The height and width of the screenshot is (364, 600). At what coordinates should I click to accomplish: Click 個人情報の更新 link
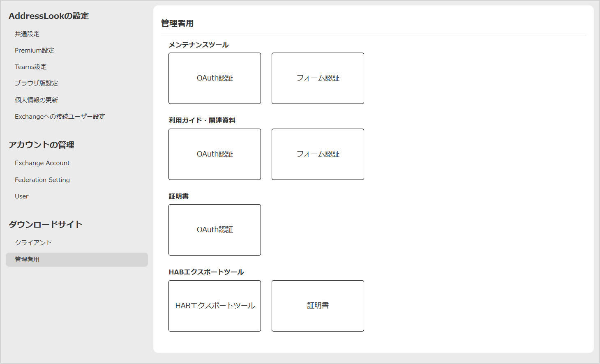[36, 100]
